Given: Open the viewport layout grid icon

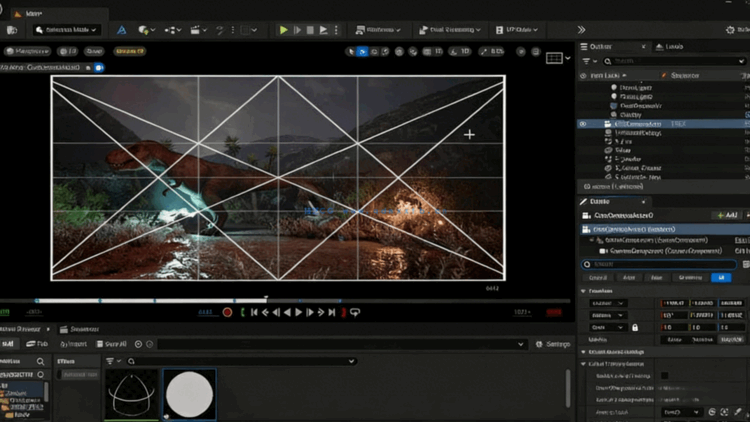Looking at the screenshot, I should (x=554, y=58).
